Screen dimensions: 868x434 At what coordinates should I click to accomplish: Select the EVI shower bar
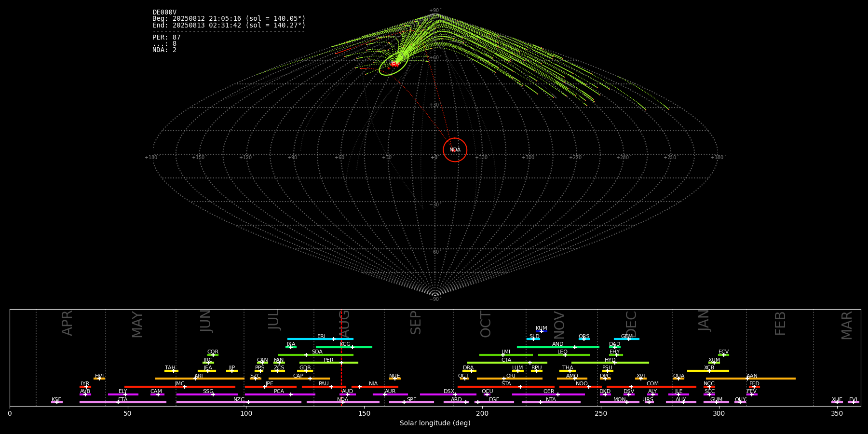(x=854, y=402)
